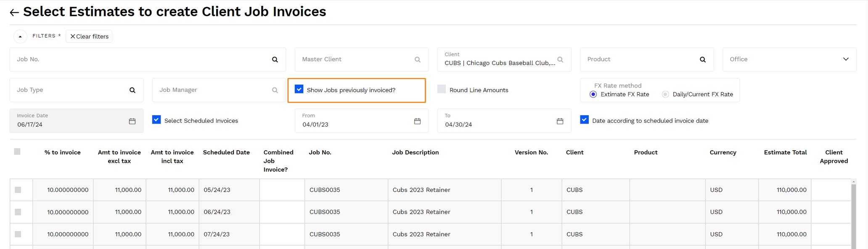Viewport: 868px width, 249px height.
Task: Select Daily/Current FX Rate radio option
Action: pyautogui.click(x=665, y=94)
